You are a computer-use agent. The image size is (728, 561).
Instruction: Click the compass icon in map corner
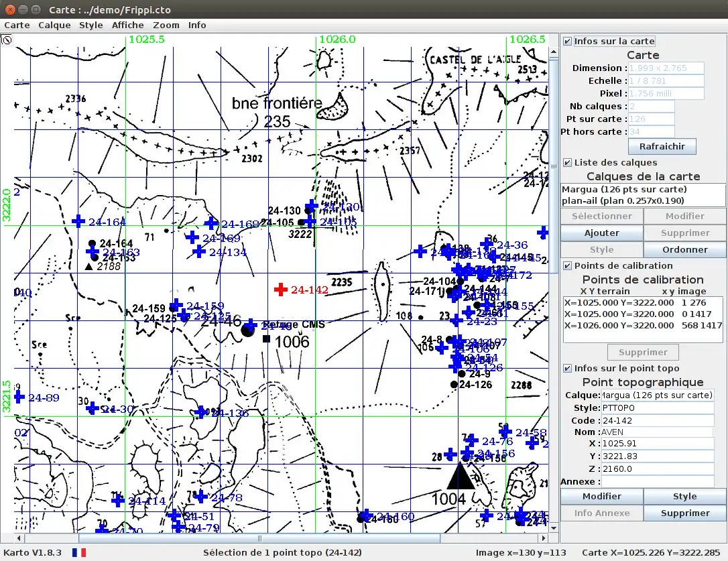[x=7, y=40]
